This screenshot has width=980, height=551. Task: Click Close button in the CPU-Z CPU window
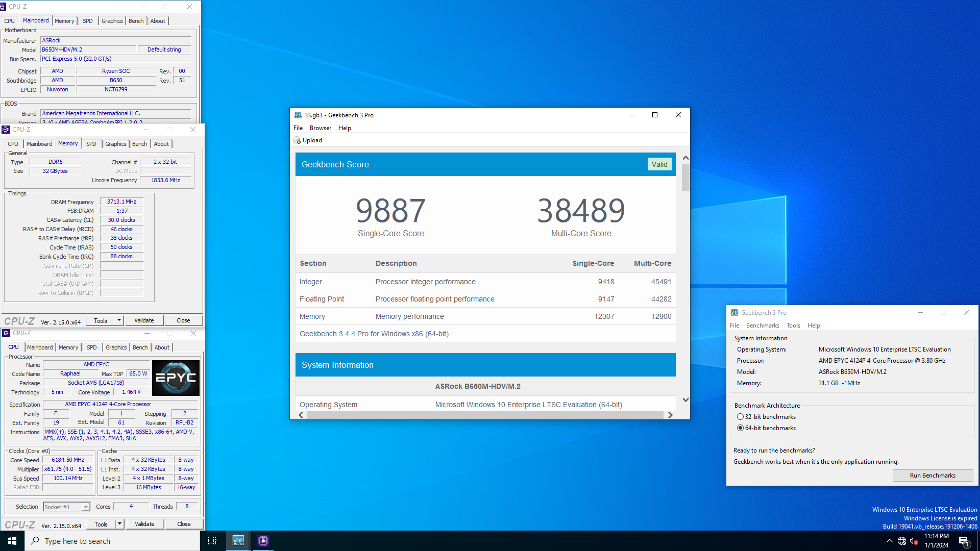pyautogui.click(x=184, y=524)
